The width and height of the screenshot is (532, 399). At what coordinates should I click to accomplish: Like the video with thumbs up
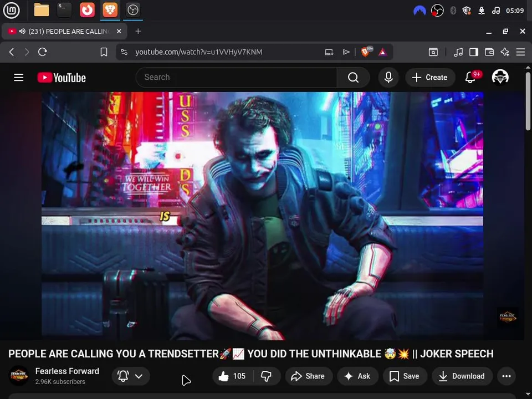(x=232, y=376)
